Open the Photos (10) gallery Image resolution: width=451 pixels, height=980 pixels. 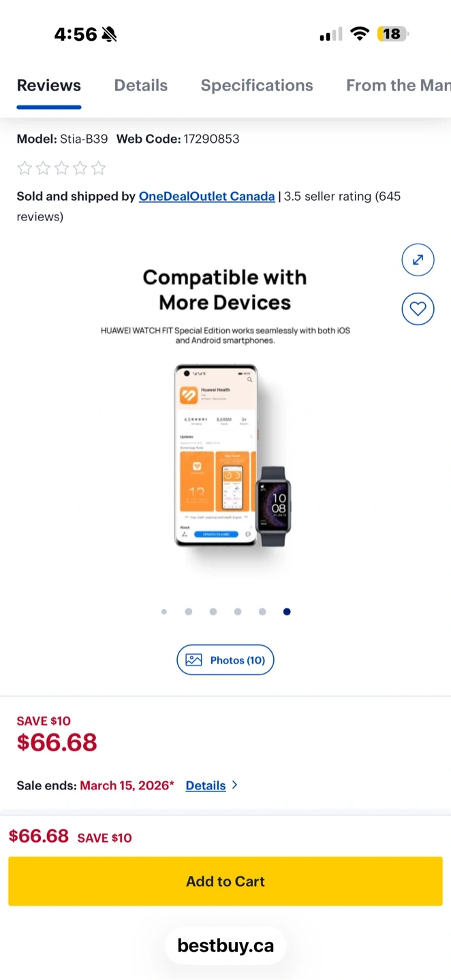[x=226, y=660]
